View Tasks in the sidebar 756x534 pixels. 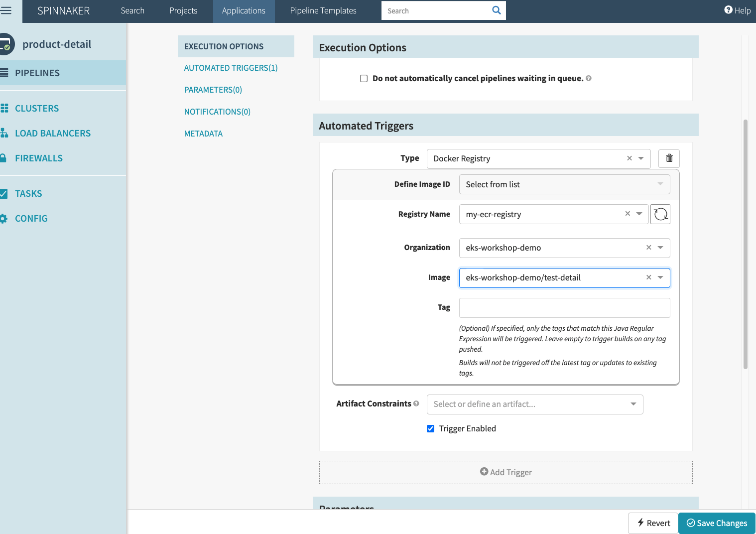28,193
